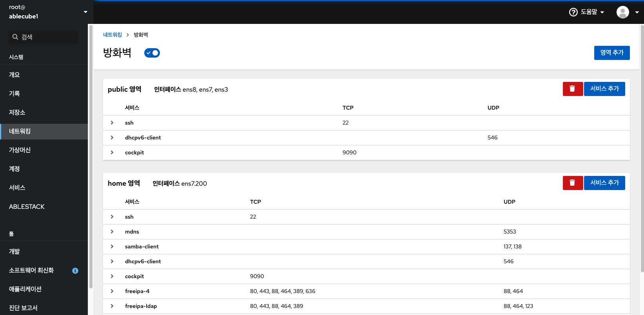The image size is (644, 315).
Task: Expand dhcpv6-client row in public zone
Action: click(112, 138)
